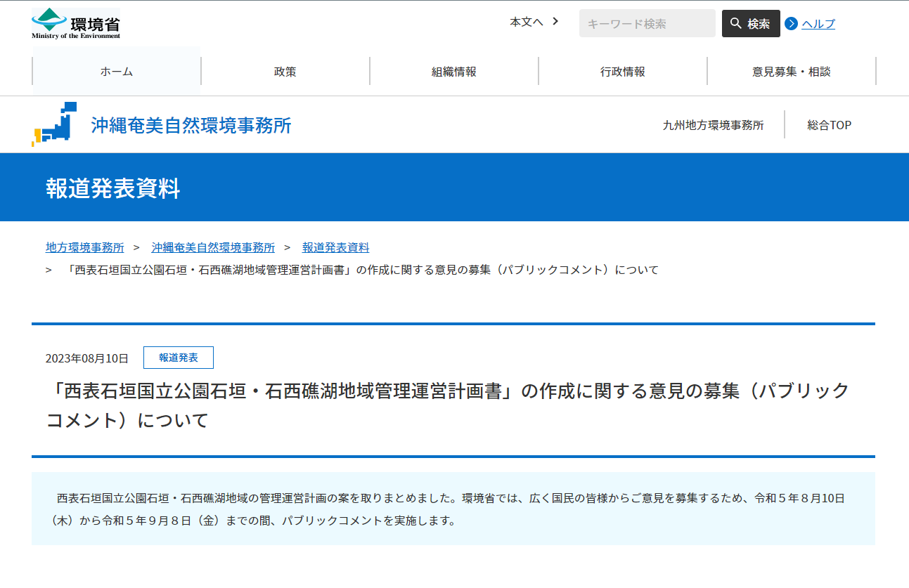Click inside the キーワード検索 search field
The image size is (909, 588).
click(x=646, y=23)
